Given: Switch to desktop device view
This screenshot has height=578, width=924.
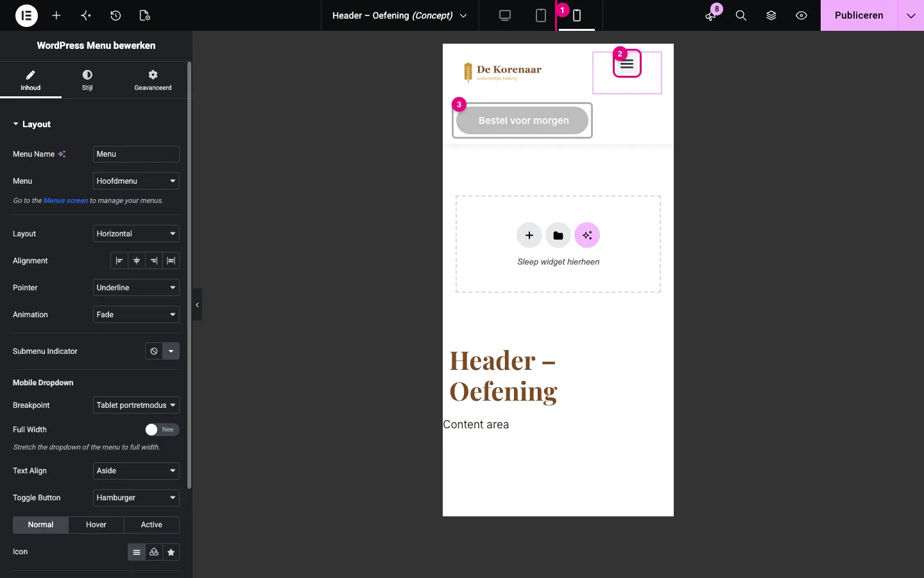Looking at the screenshot, I should click(505, 15).
